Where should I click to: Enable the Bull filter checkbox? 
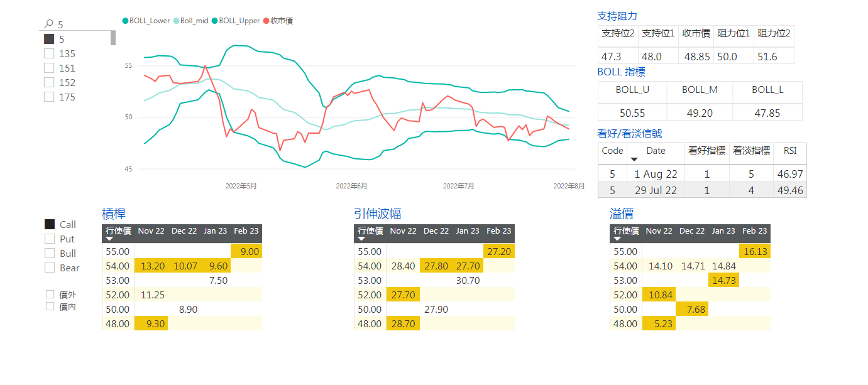[50, 253]
